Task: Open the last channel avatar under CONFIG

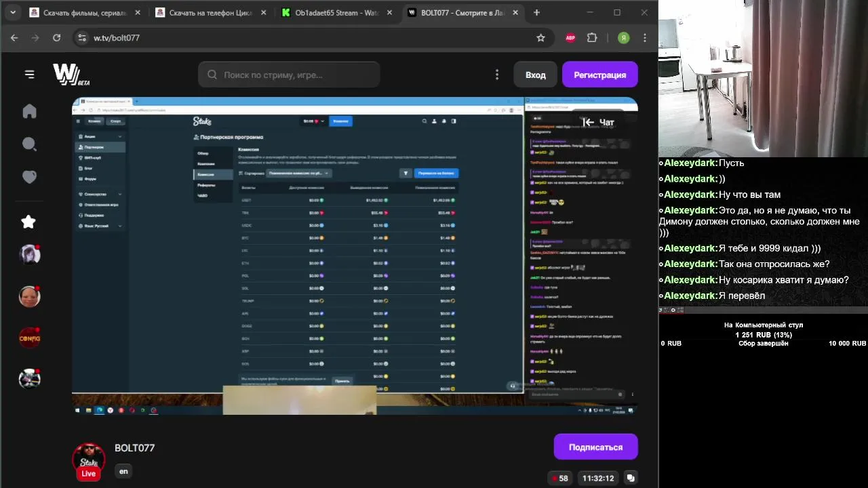Action: [29, 379]
